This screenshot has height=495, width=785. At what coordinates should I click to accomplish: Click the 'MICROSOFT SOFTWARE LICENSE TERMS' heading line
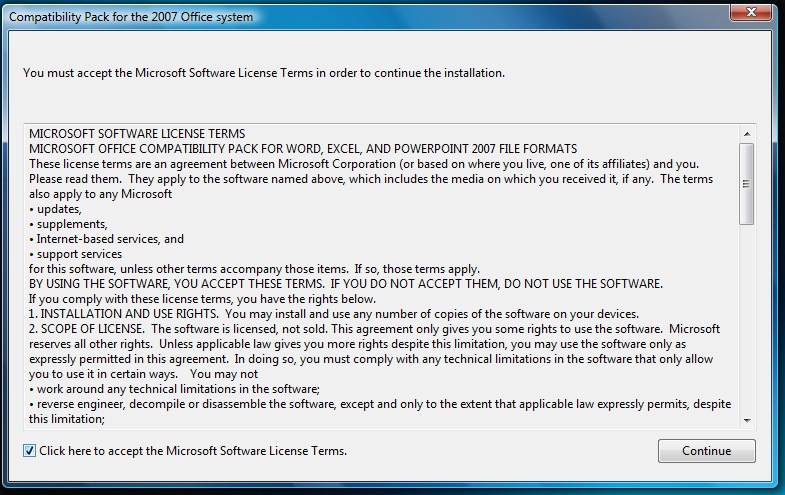pyautogui.click(x=137, y=134)
